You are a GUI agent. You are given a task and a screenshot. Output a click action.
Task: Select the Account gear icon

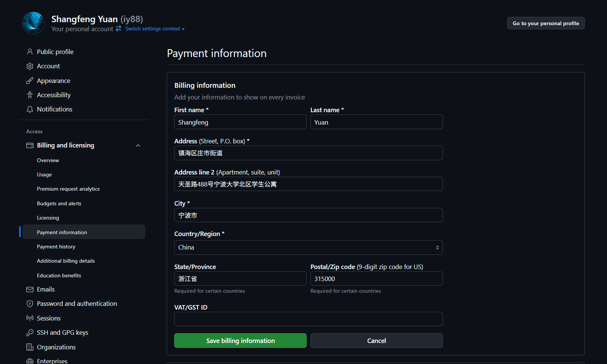[x=30, y=66]
